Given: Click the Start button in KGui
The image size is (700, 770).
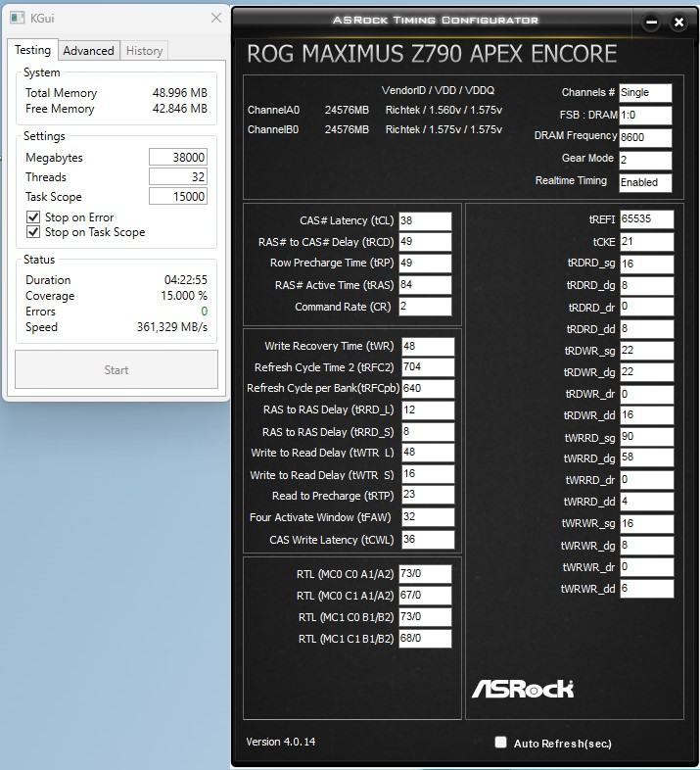Looking at the screenshot, I should (117, 369).
